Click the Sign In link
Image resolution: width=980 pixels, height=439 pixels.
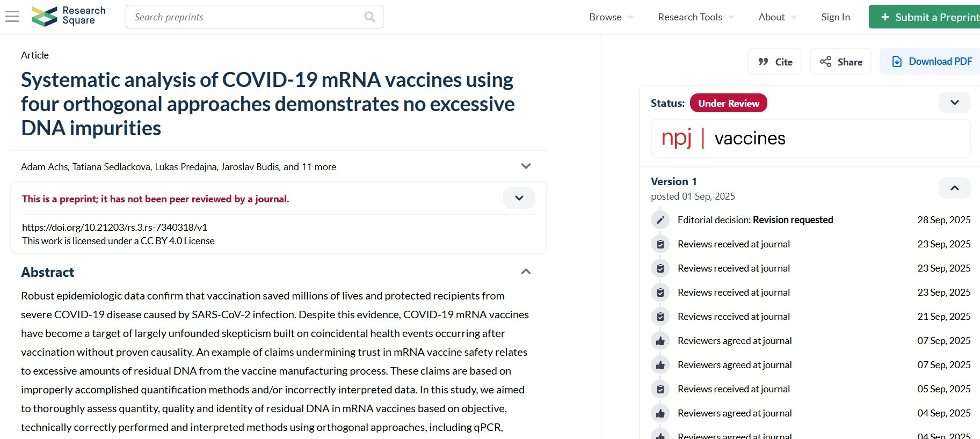point(835,17)
